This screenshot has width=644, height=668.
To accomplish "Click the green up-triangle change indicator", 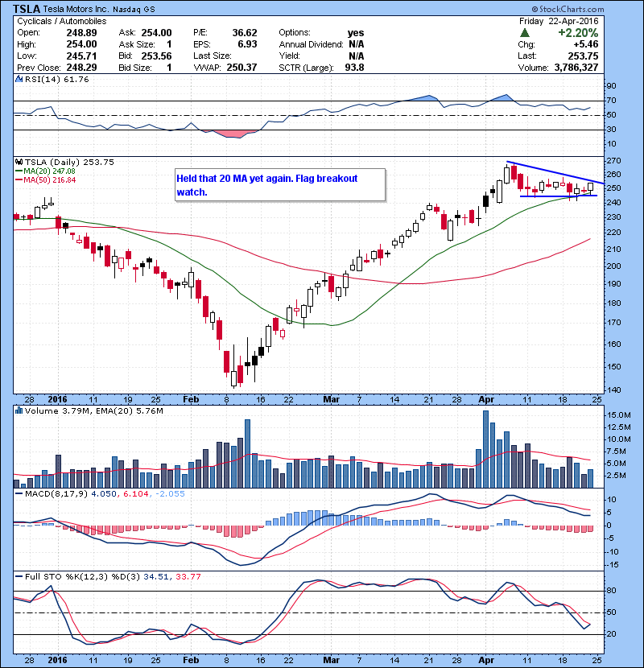I will pyautogui.click(x=525, y=33).
